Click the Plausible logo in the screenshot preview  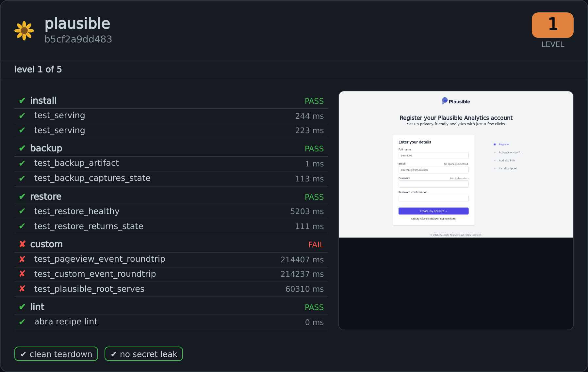coord(456,101)
